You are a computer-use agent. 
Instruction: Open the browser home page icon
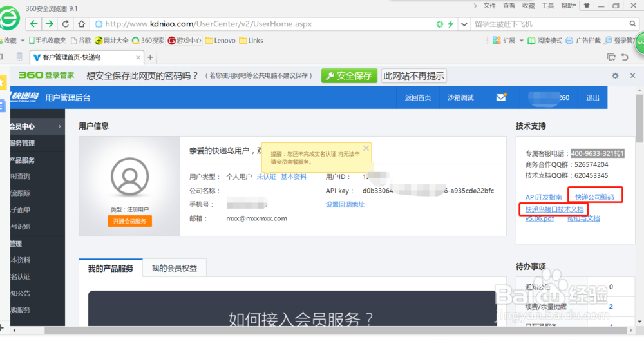(x=81, y=24)
